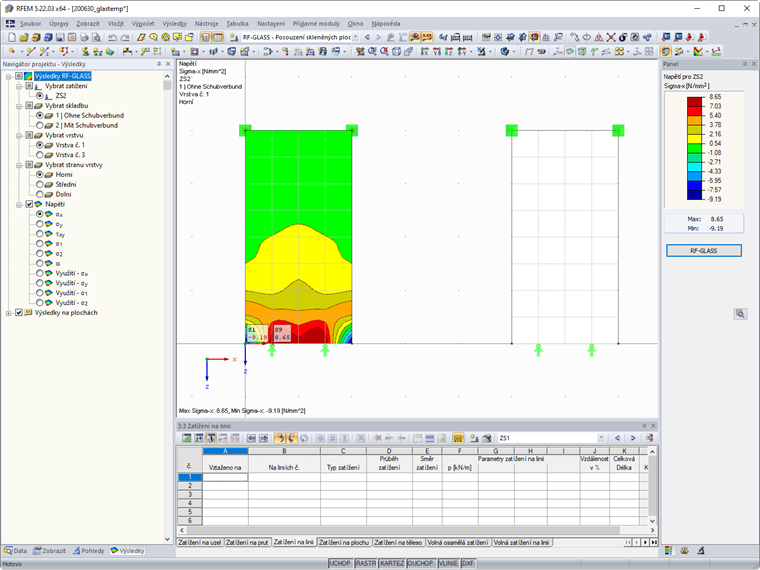Viewport: 760px width, 570px height.
Task: Toggle DXF in status bar
Action: [468, 563]
